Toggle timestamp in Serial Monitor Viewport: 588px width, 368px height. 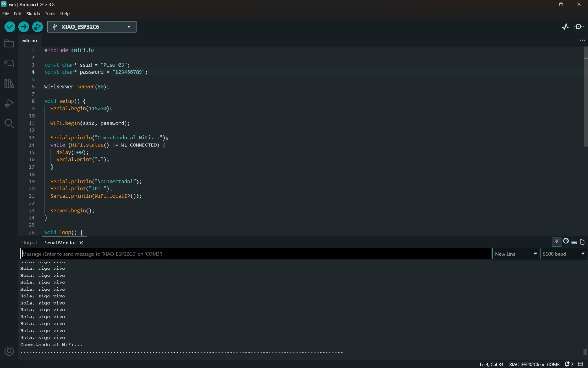tap(566, 241)
